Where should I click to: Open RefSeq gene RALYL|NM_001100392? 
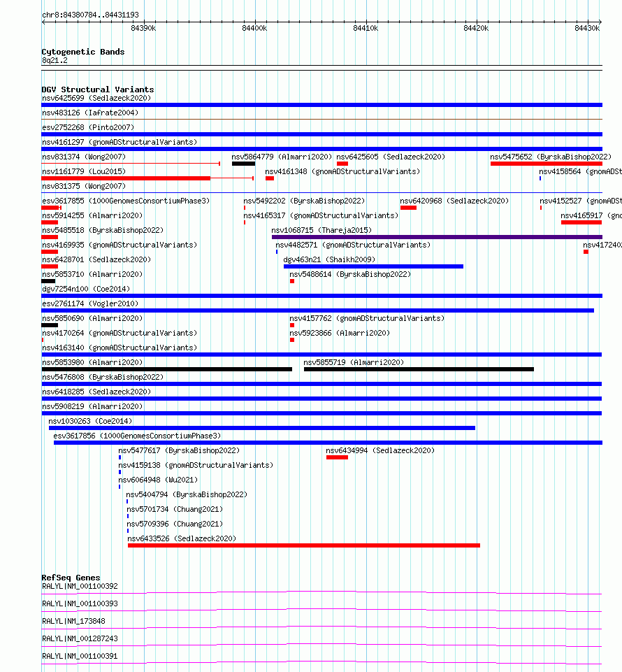[x=80, y=586]
